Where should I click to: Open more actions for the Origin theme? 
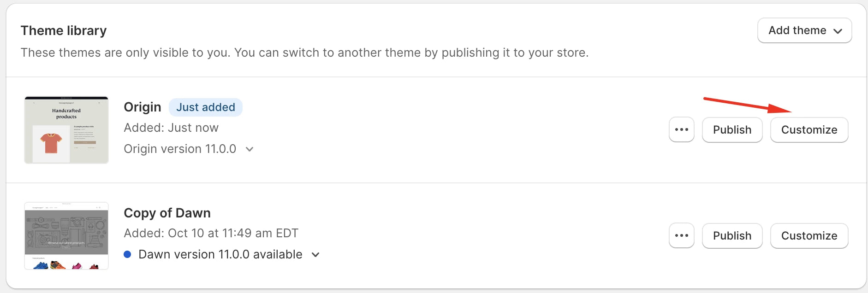tap(681, 129)
